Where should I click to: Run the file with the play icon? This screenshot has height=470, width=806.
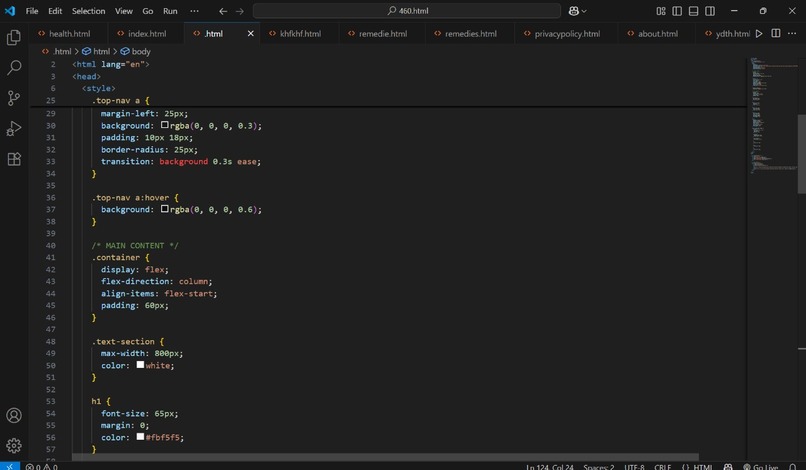(759, 33)
